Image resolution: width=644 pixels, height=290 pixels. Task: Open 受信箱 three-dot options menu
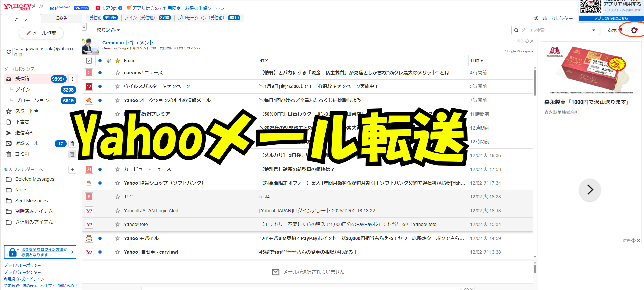(72, 79)
